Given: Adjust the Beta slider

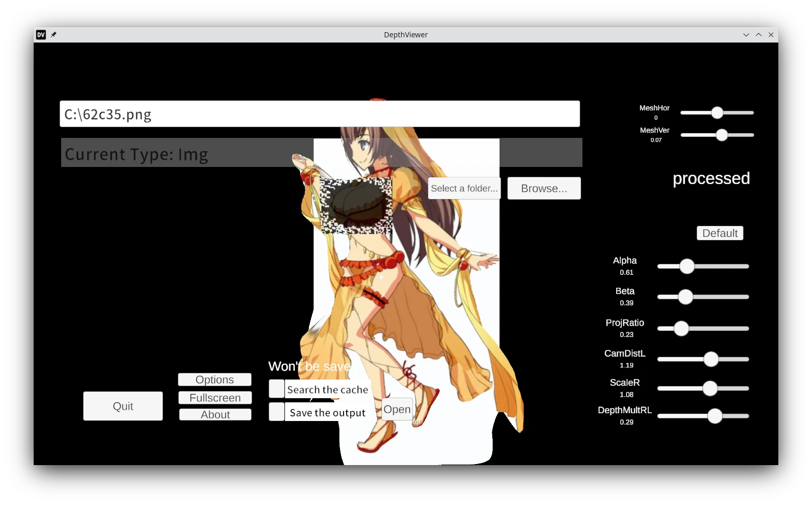Looking at the screenshot, I should click(x=703, y=297).
